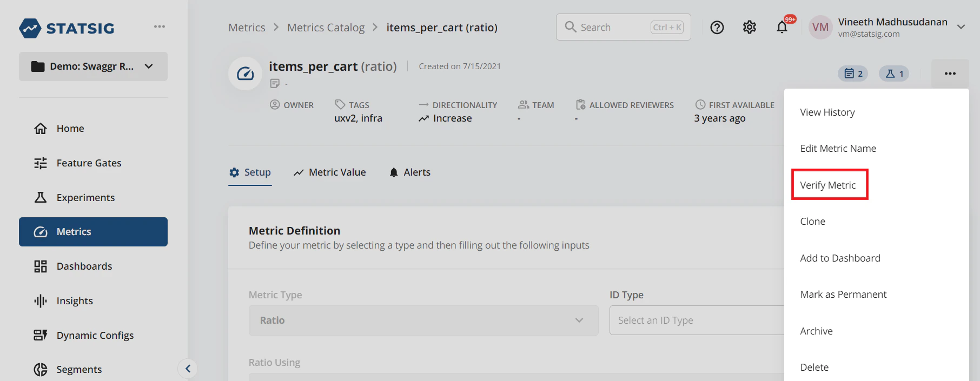The image size is (980, 381).
Task: Click the description note icon under the title
Action: 275,83
